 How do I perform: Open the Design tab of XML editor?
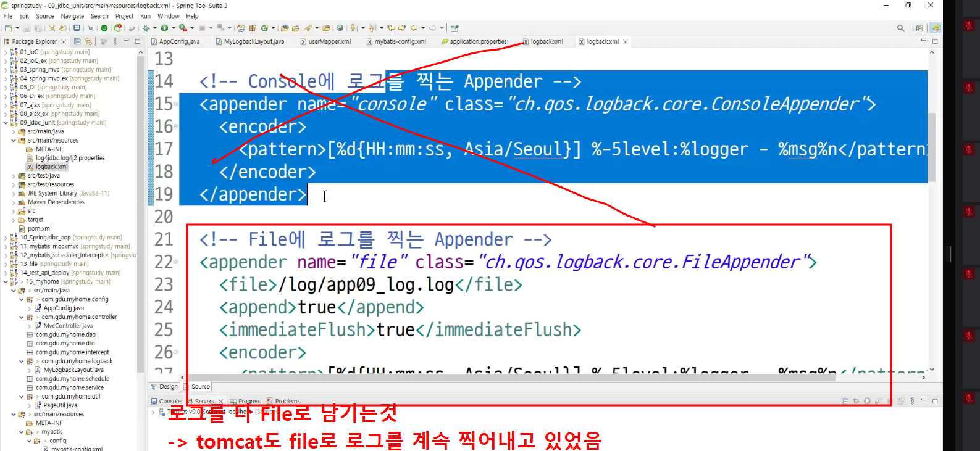164,387
